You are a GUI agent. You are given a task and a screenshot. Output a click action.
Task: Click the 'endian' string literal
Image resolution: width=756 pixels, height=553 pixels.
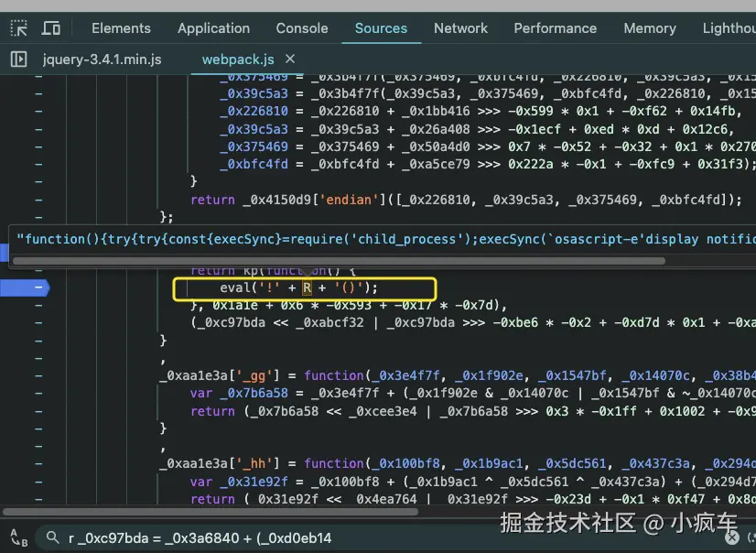[349, 200]
